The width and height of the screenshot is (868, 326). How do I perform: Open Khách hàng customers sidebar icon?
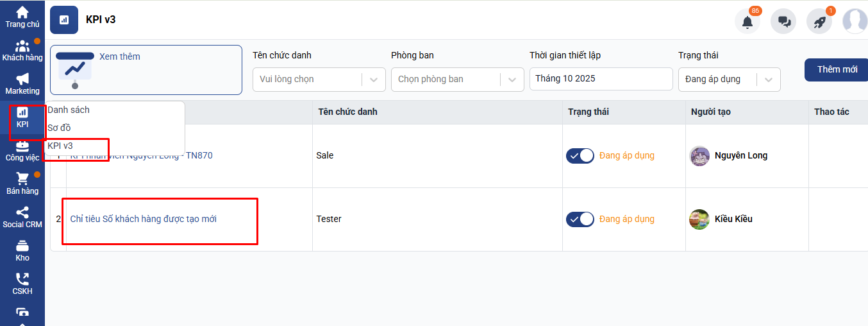point(22,47)
